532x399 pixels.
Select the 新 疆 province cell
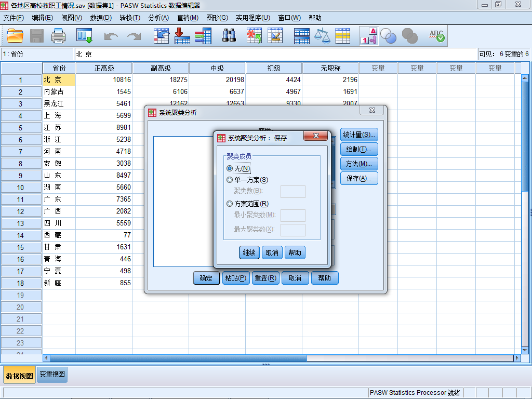[59, 283]
